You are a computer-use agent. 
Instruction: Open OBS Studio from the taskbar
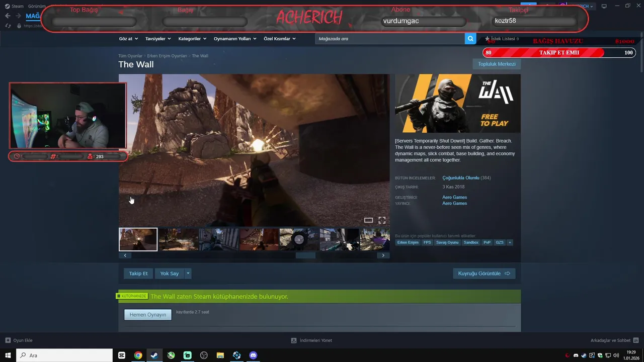[204, 355]
